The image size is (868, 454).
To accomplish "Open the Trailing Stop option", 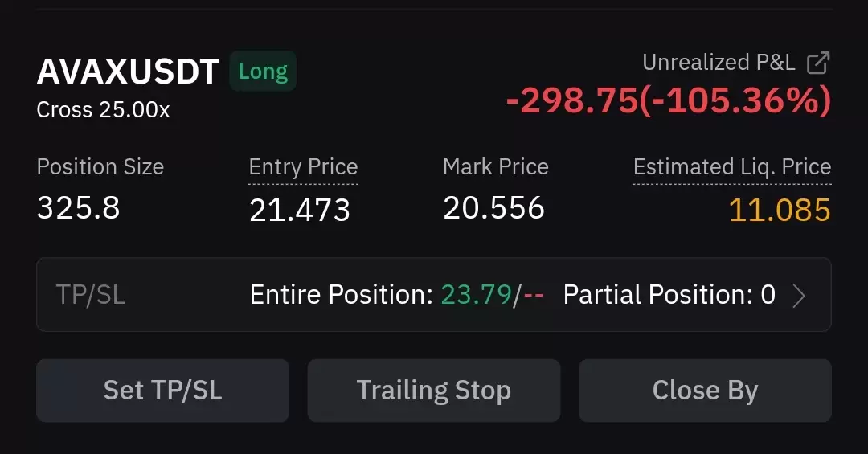I will click(x=434, y=391).
